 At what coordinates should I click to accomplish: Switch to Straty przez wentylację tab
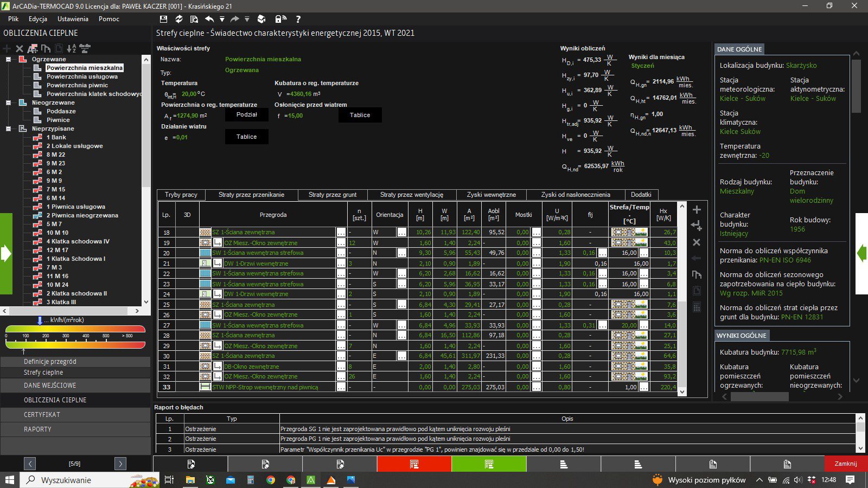click(x=411, y=195)
